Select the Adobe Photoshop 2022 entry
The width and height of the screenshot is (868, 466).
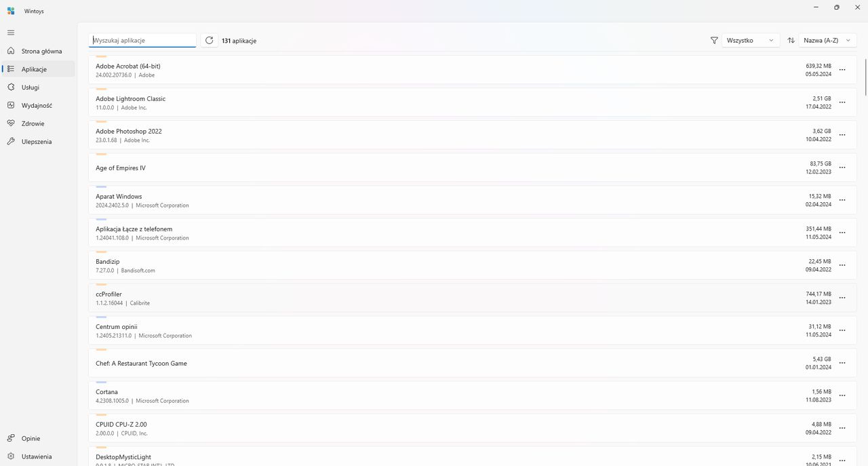click(x=473, y=135)
